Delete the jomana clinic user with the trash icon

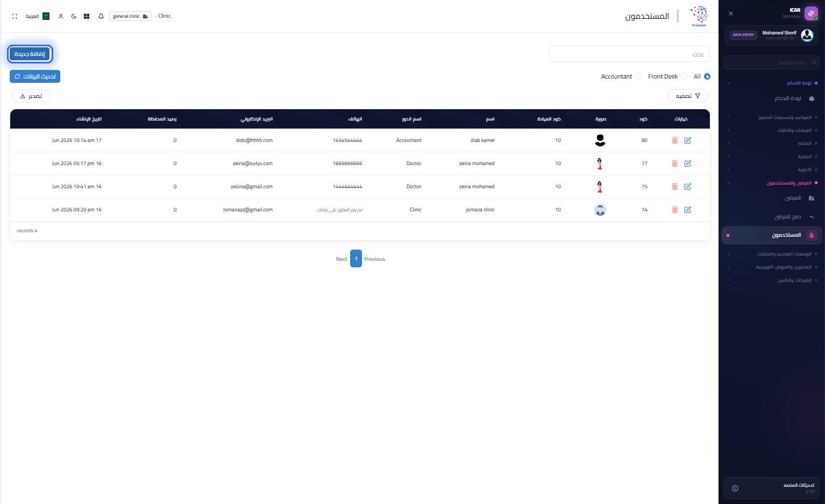(674, 210)
